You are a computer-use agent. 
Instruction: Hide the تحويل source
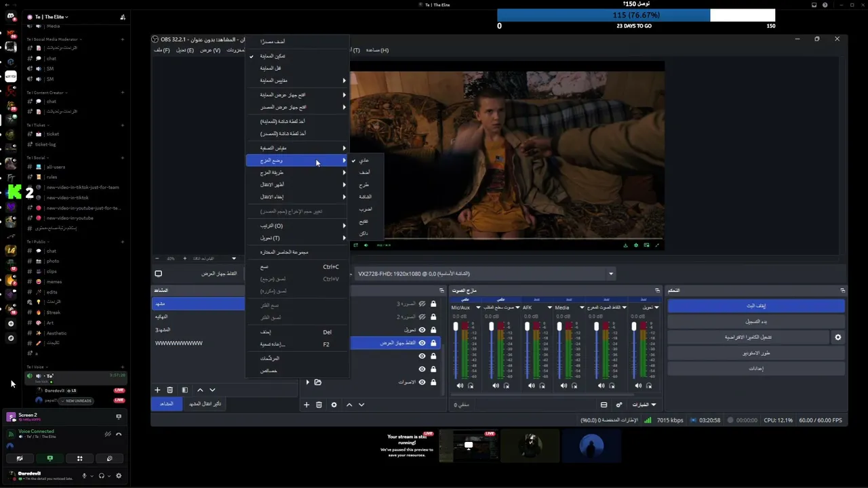[x=422, y=330]
